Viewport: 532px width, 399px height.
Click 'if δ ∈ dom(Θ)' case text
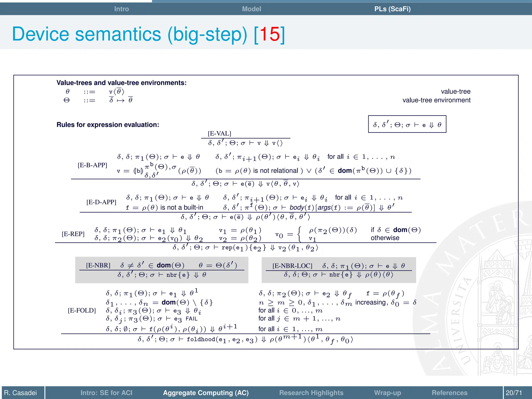pos(396,230)
